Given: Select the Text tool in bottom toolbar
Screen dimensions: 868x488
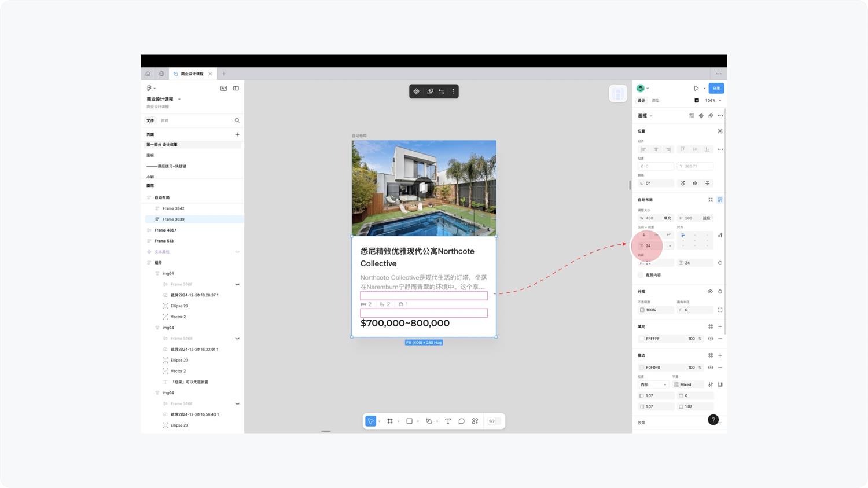Looking at the screenshot, I should click(x=447, y=421).
